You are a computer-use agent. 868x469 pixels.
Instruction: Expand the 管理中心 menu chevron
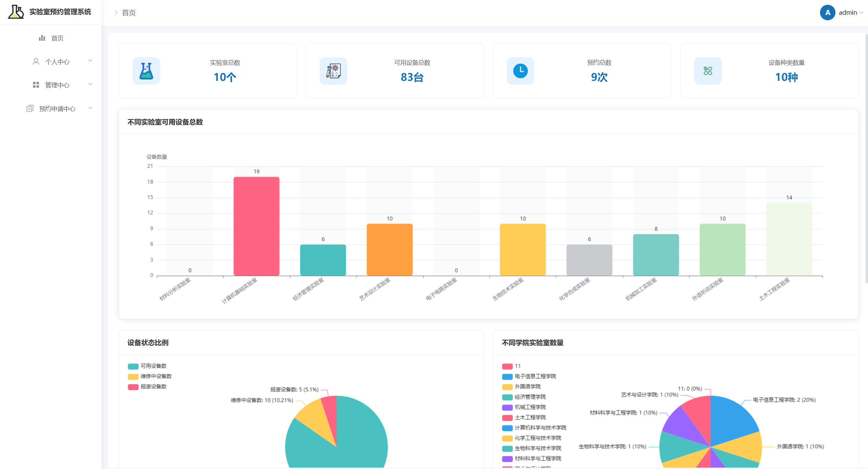[90, 84]
